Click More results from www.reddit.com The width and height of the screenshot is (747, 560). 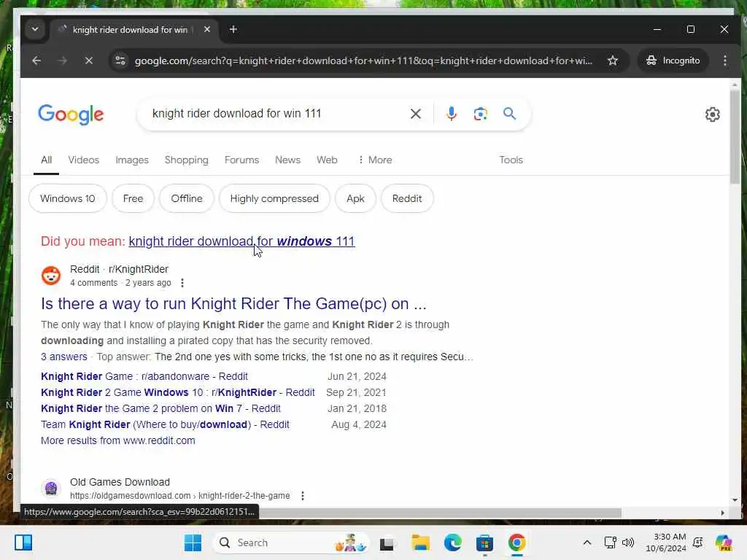pyautogui.click(x=118, y=440)
